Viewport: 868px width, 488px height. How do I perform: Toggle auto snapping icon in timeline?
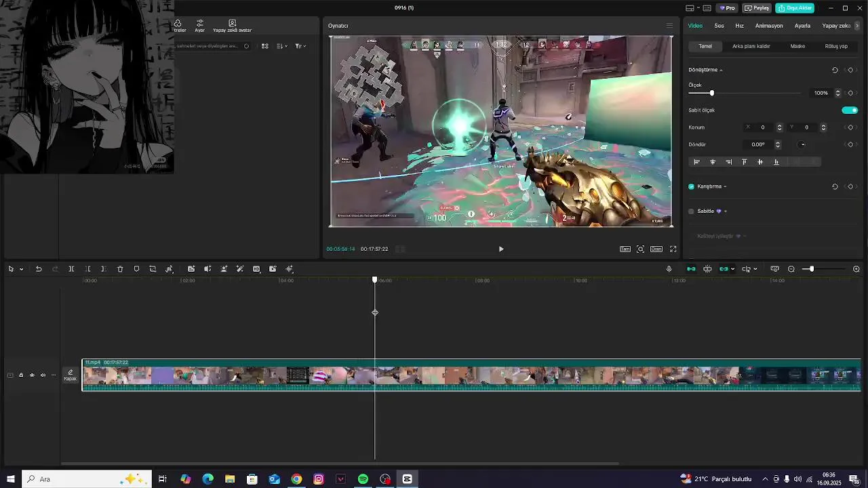(707, 269)
